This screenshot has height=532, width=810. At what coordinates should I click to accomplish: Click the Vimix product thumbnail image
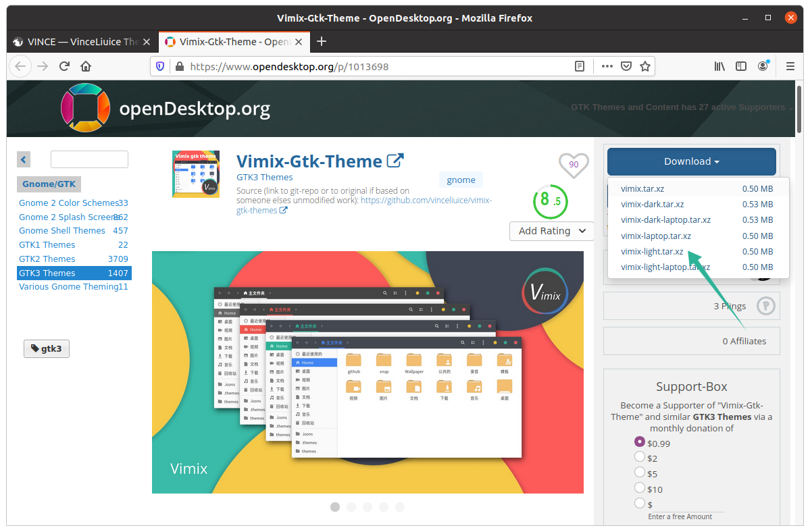(196, 174)
